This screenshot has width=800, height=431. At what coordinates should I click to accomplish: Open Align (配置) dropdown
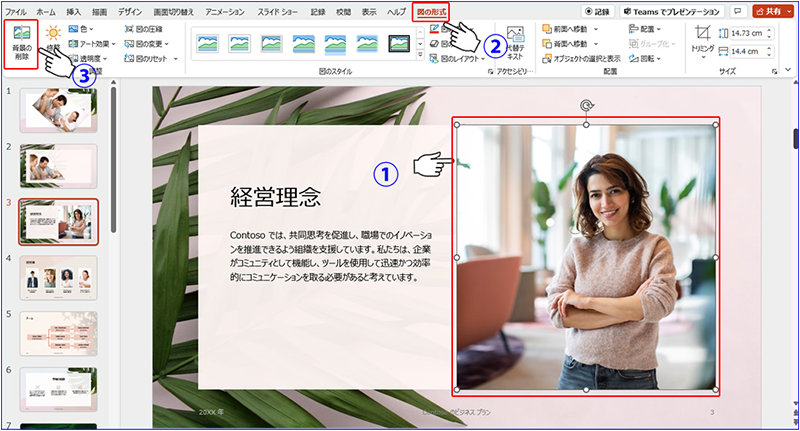645,29
